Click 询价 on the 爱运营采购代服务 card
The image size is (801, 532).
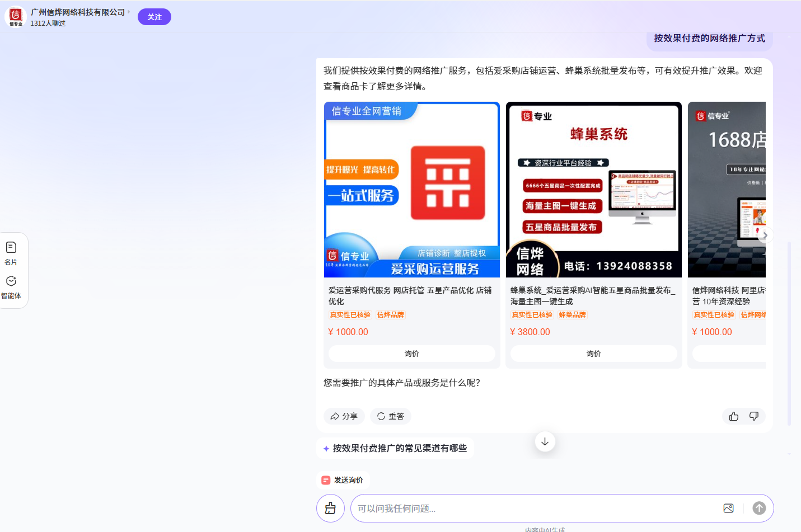point(412,354)
